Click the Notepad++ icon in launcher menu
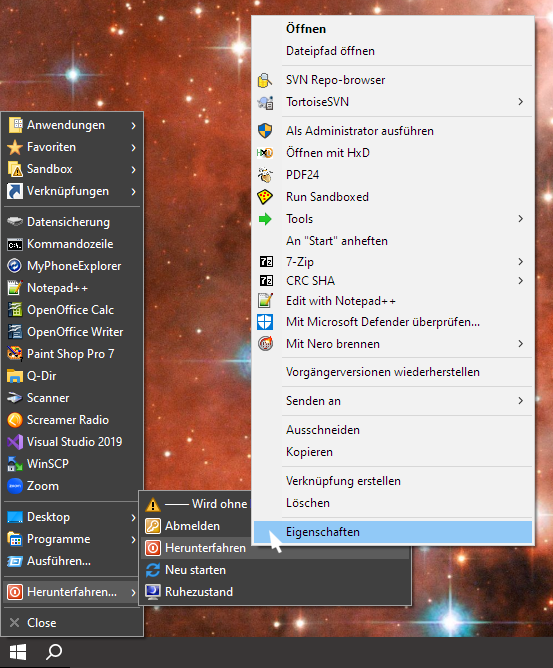This screenshot has width=553, height=668. tap(15, 288)
